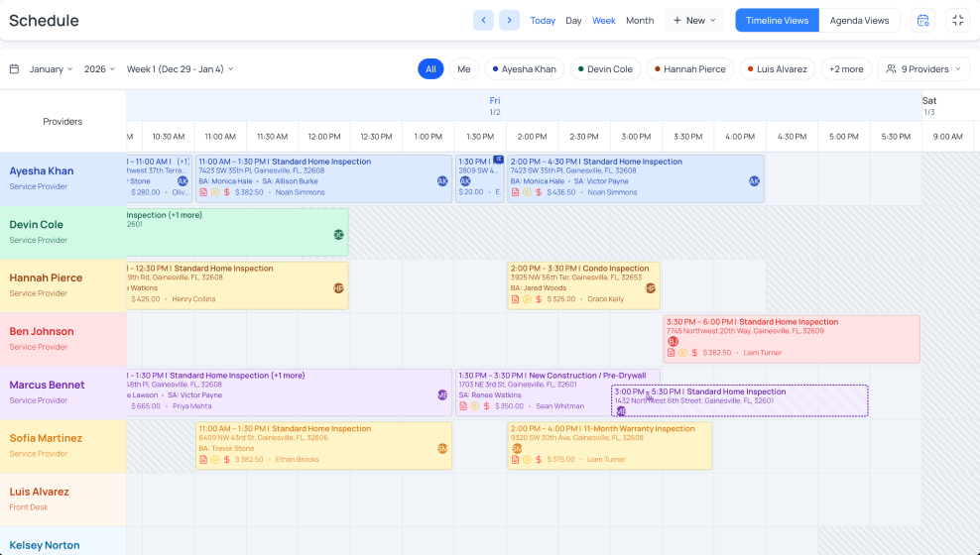This screenshot has width=980, height=555.
Task: Click the HP avatar on the Condo Inspection card
Action: click(x=651, y=287)
